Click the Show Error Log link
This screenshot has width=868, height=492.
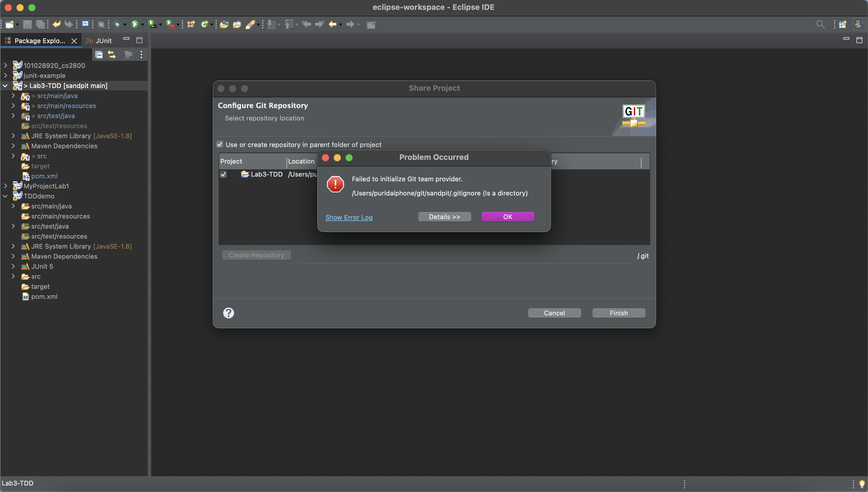coord(349,217)
